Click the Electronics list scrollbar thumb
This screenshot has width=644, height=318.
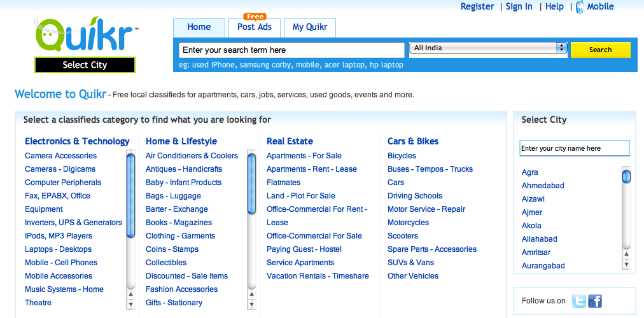tap(130, 195)
